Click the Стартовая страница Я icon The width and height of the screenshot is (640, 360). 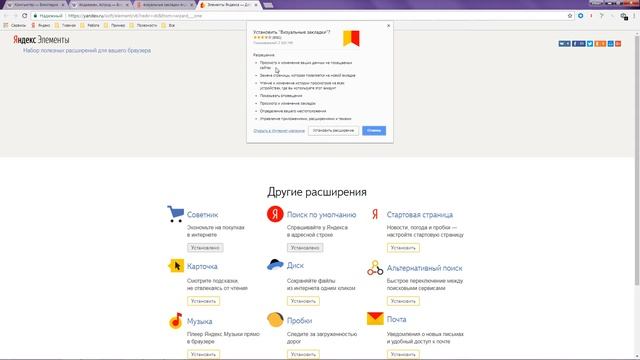point(375,214)
